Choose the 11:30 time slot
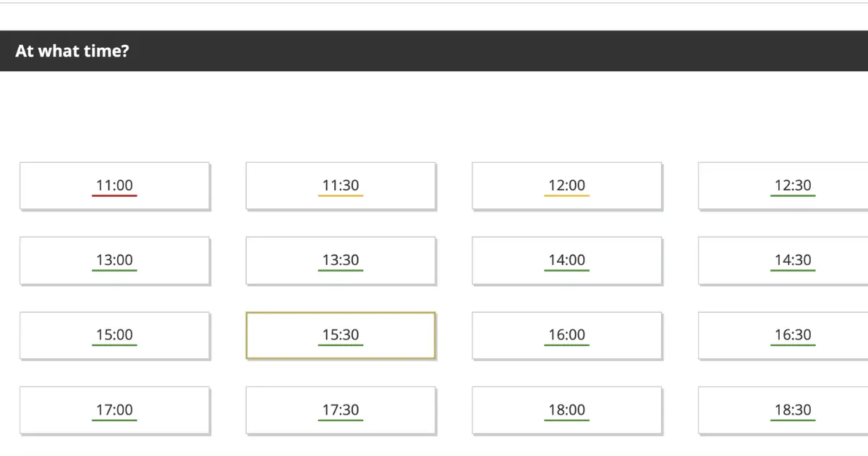868x456 pixels. [341, 186]
